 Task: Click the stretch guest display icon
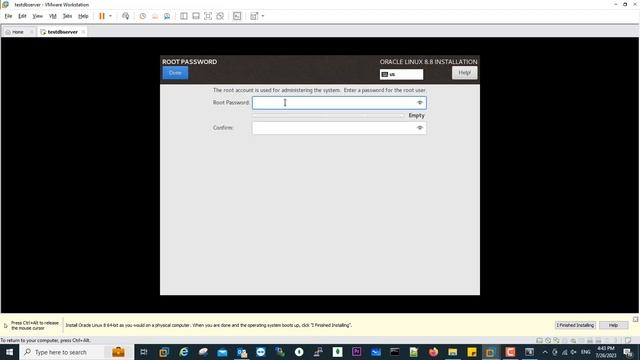point(254,16)
